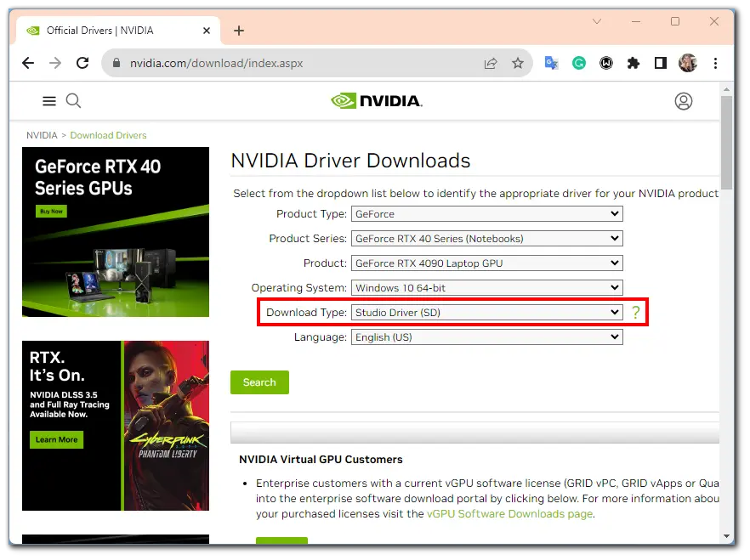This screenshot has width=750, height=560.
Task: Open NVIDIA site search magnifier
Action: click(73, 101)
